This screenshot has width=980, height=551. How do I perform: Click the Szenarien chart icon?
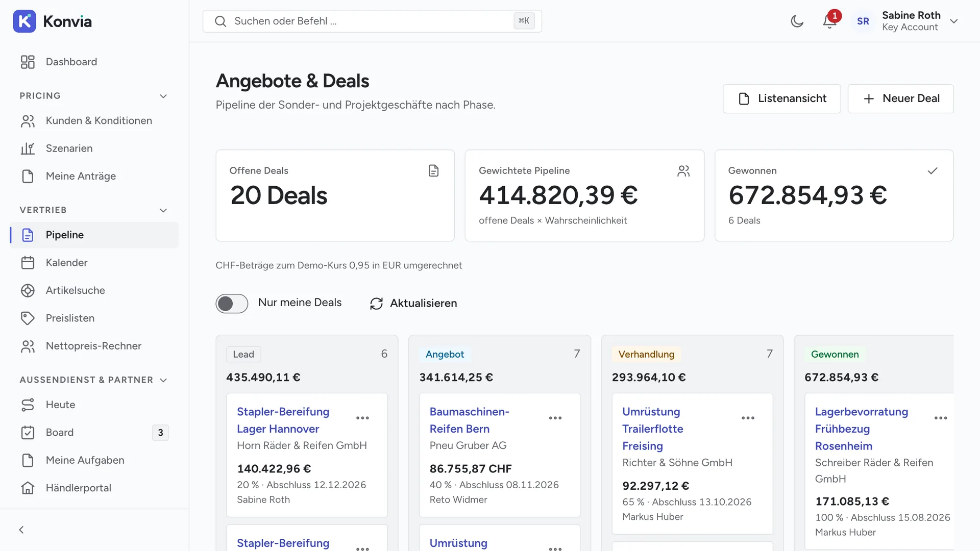[x=28, y=148]
